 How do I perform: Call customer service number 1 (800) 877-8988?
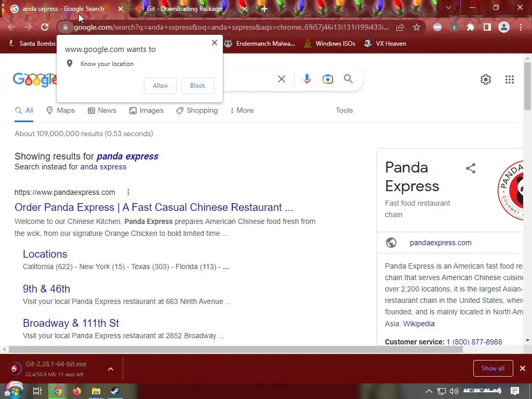tap(474, 342)
